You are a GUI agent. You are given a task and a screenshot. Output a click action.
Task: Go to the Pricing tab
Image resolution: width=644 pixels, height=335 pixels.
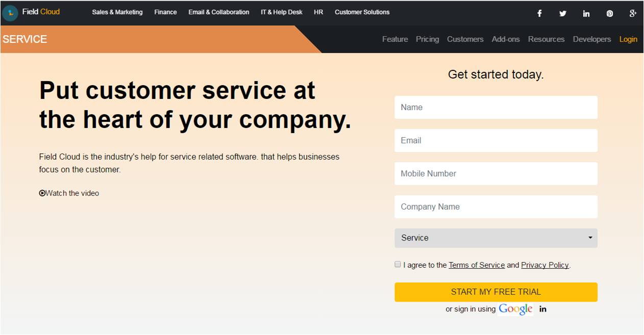tap(427, 39)
